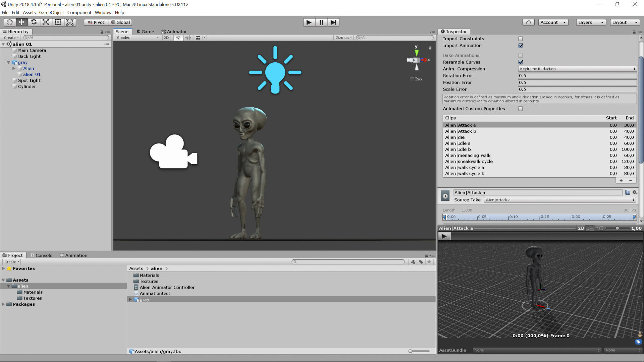Image resolution: width=644 pixels, height=362 pixels.
Task: Select the Scale tool icon
Action: (46, 22)
